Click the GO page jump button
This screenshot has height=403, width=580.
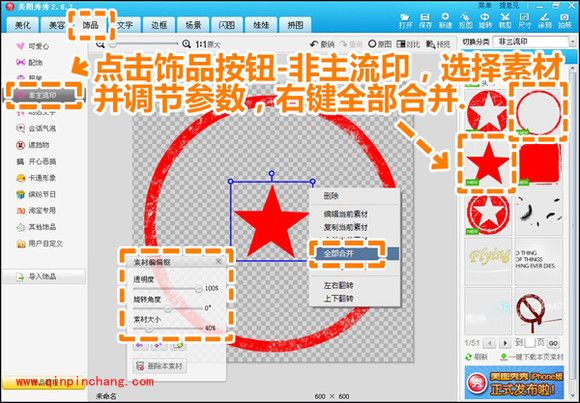point(553,343)
